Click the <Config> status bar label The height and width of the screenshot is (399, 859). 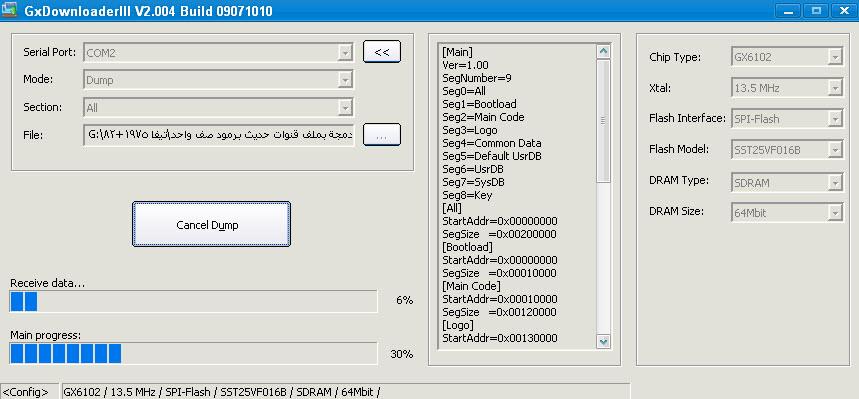(26, 392)
